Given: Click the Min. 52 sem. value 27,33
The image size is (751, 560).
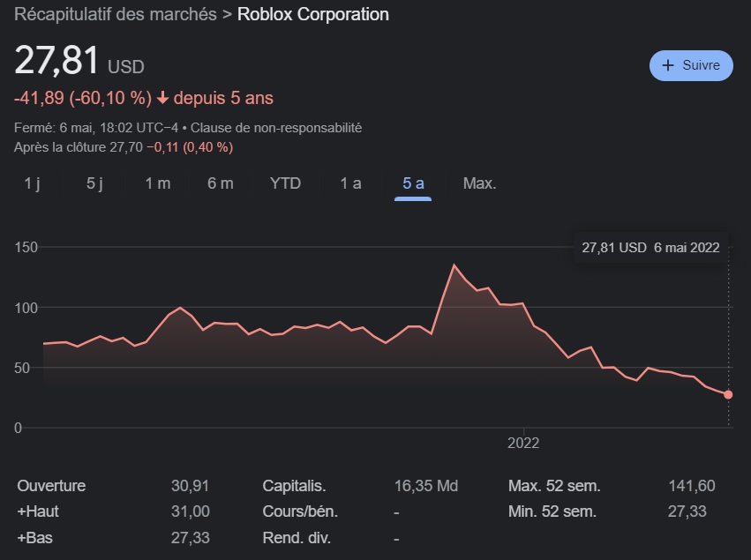Looking at the screenshot, I should [687, 511].
